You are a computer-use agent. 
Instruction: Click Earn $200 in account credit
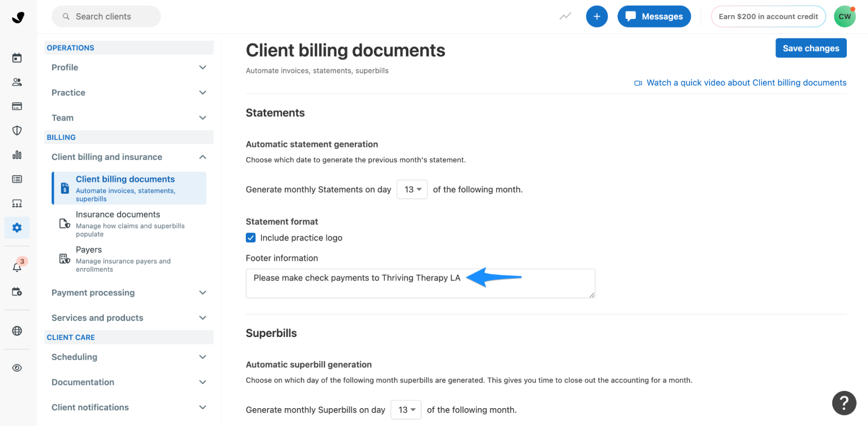(768, 17)
